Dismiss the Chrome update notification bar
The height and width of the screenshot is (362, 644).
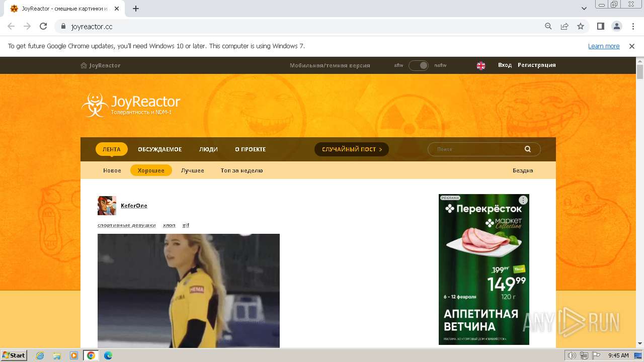(632, 46)
